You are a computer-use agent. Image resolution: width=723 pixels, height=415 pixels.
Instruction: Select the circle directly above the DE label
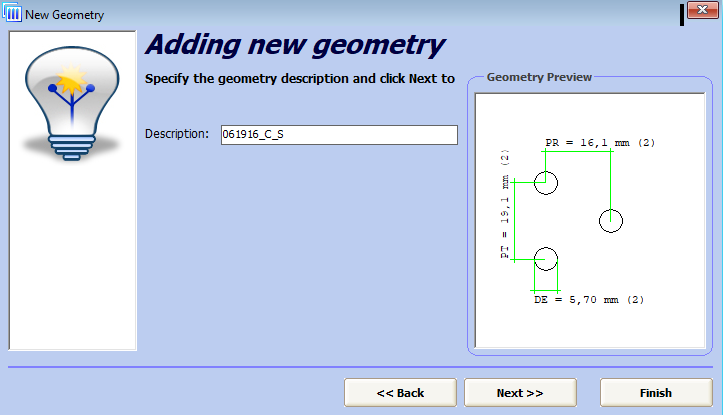point(545,259)
